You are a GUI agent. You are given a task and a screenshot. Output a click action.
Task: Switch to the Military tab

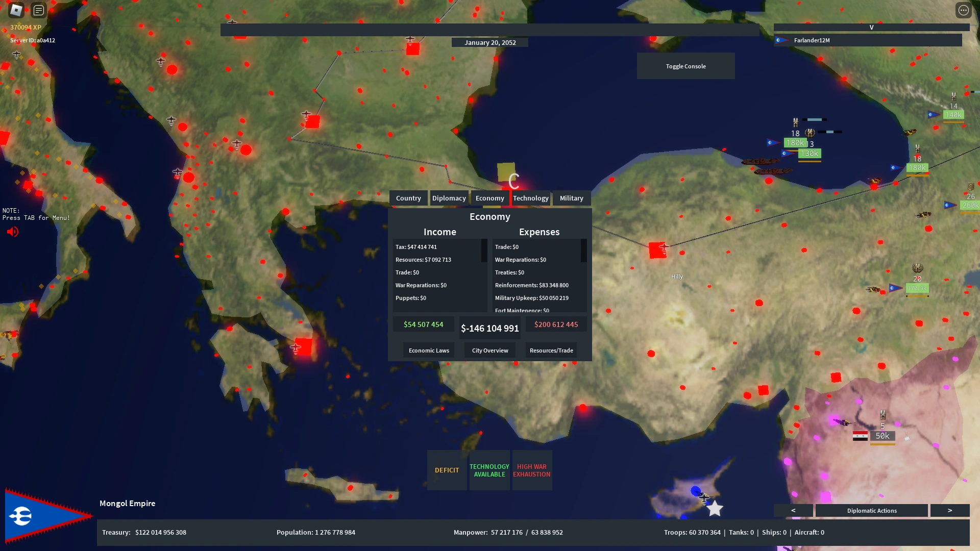point(571,198)
